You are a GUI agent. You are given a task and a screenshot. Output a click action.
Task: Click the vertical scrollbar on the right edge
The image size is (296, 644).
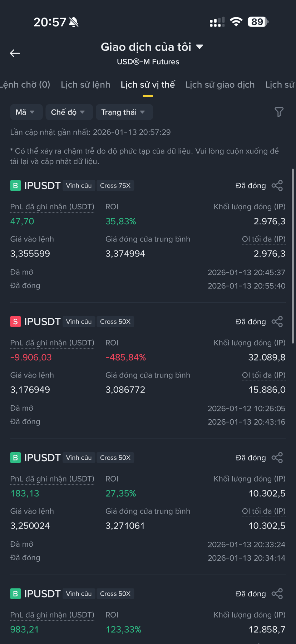(293, 256)
